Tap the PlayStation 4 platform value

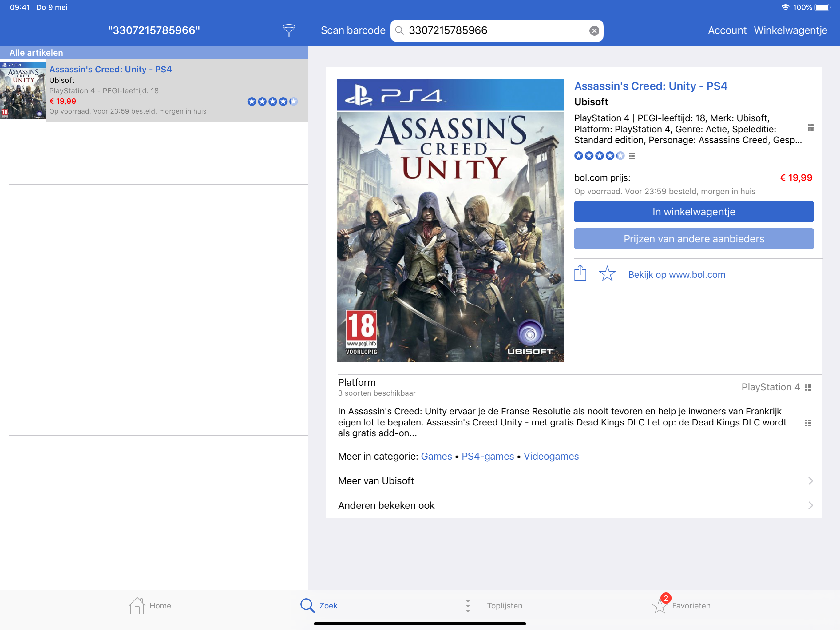[770, 387]
